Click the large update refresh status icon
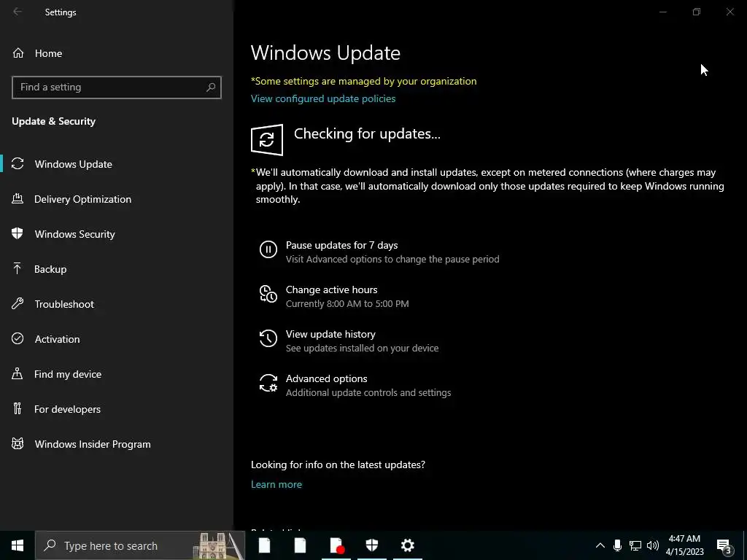The height and width of the screenshot is (560, 747). pos(267,139)
